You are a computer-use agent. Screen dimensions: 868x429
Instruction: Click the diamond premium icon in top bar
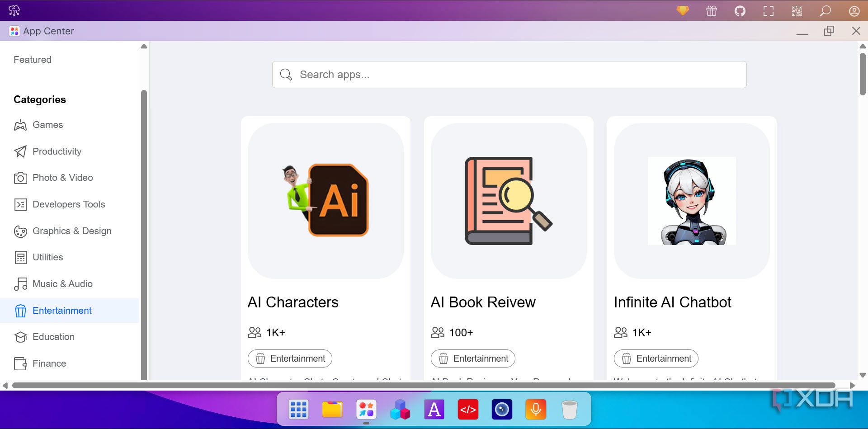pyautogui.click(x=683, y=10)
